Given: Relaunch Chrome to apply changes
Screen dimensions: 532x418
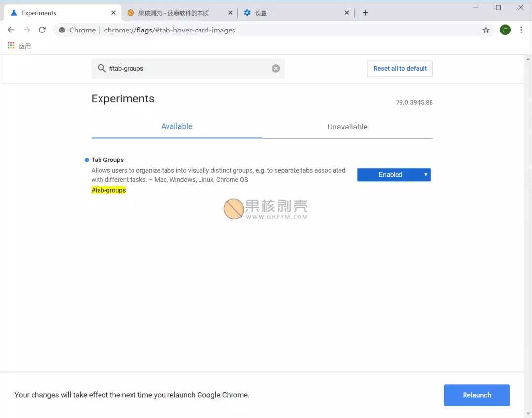Looking at the screenshot, I should coord(477,395).
